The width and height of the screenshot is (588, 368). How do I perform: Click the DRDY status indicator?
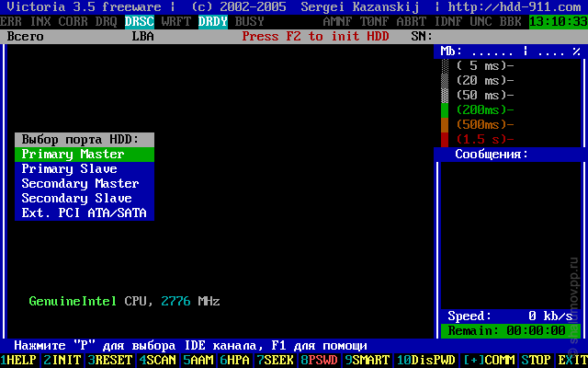[x=213, y=22]
